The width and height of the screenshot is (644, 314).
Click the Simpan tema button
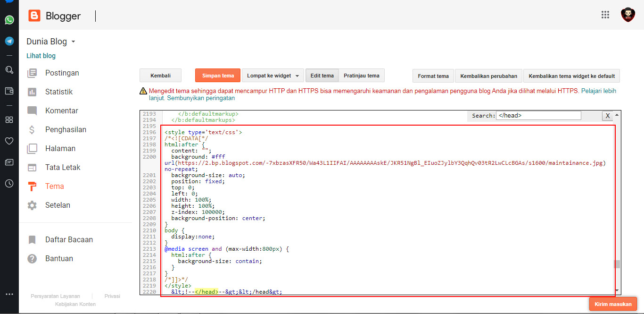click(218, 76)
